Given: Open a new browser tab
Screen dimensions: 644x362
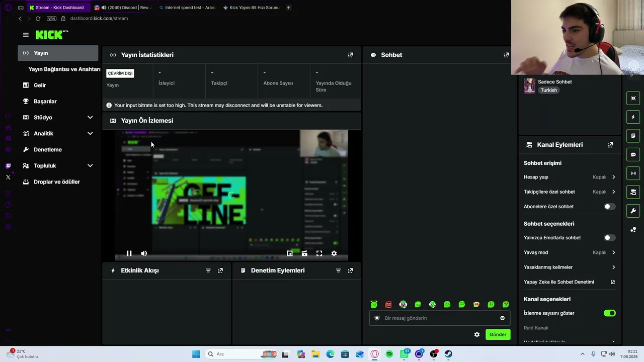Looking at the screenshot, I should tap(288, 8).
